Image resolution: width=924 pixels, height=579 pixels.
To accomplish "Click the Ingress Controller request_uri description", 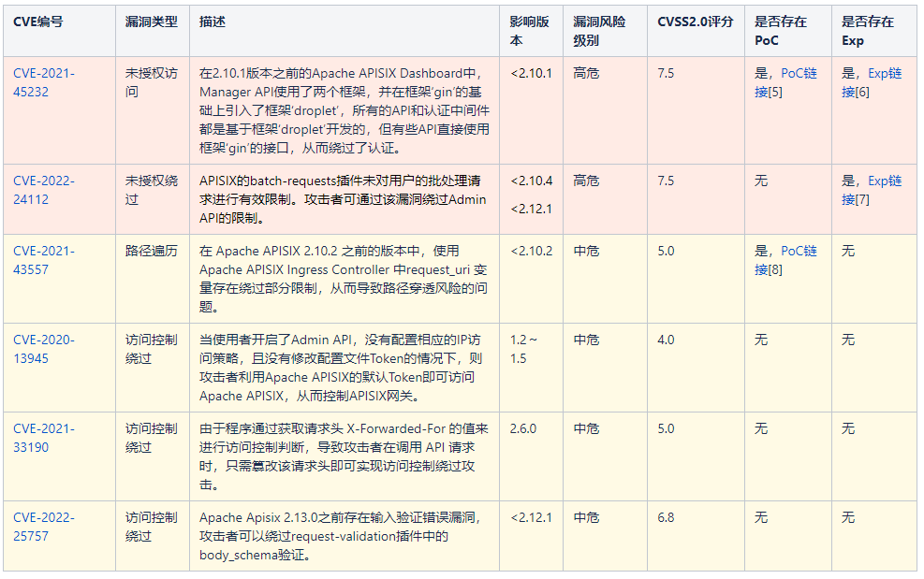I will (344, 279).
